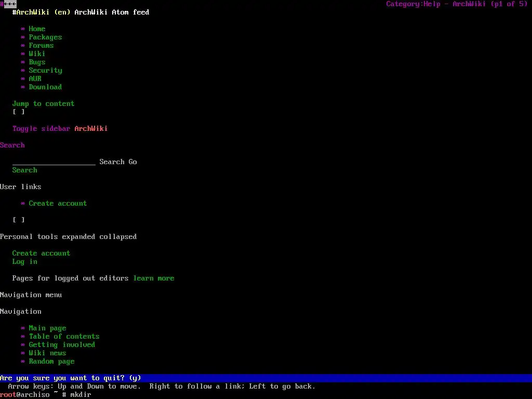Viewport: 532px width, 399px height.
Task: Open the Main page link
Action: [x=47, y=328]
